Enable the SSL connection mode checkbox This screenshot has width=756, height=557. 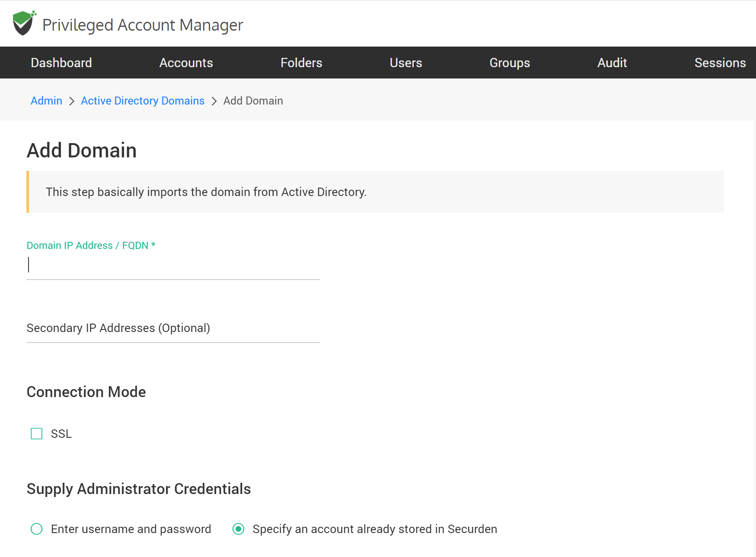(x=37, y=434)
